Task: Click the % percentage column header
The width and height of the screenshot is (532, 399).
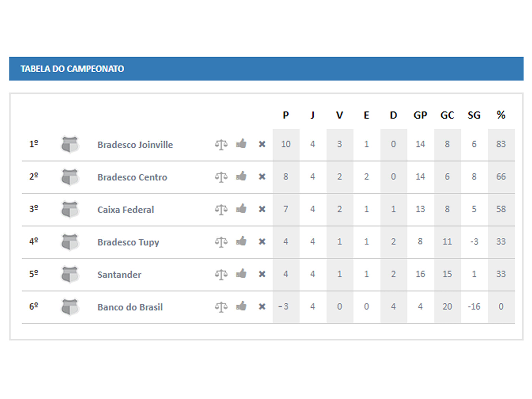Action: [501, 115]
